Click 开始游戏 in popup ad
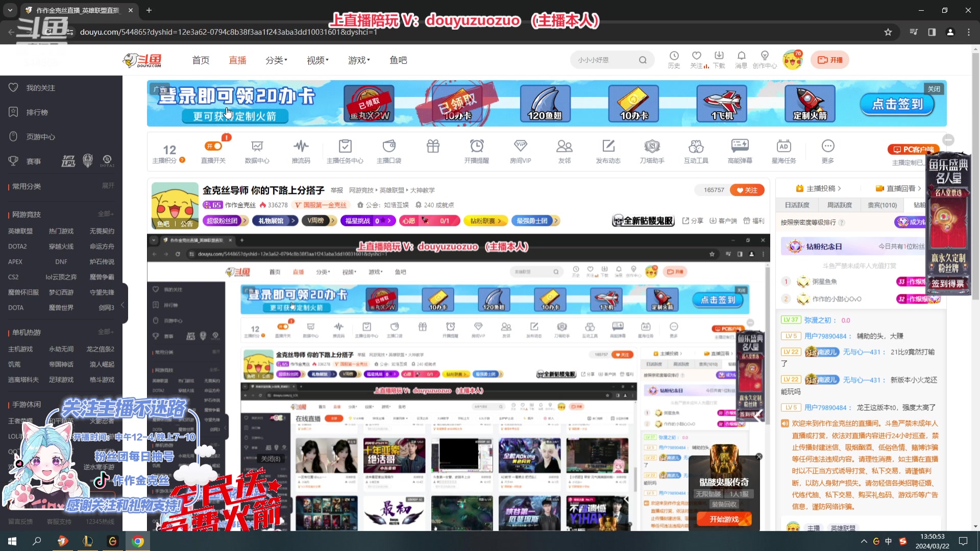 point(724,519)
